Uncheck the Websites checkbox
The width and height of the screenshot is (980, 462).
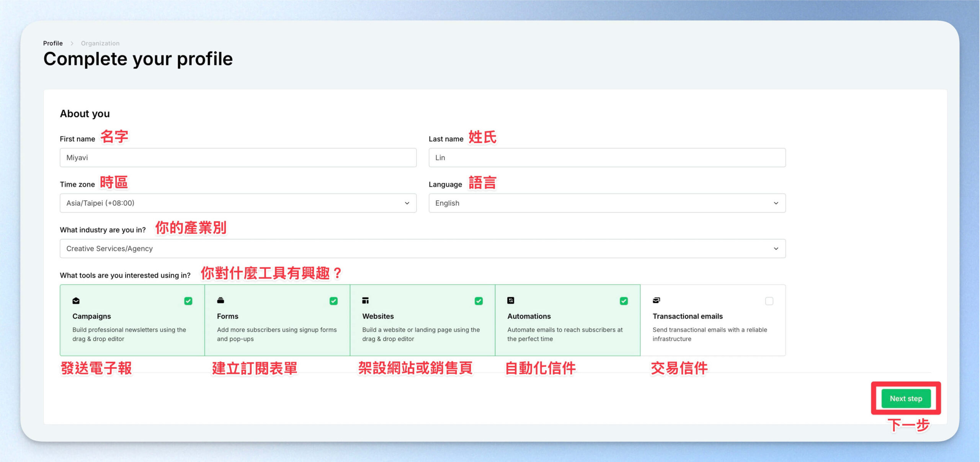click(479, 301)
